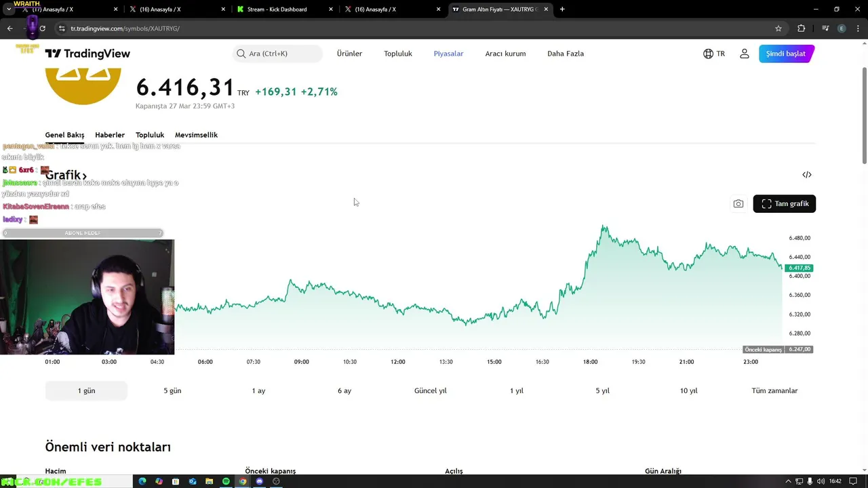Open the user profile icon
Screen dimensions: 868x488
745,54
